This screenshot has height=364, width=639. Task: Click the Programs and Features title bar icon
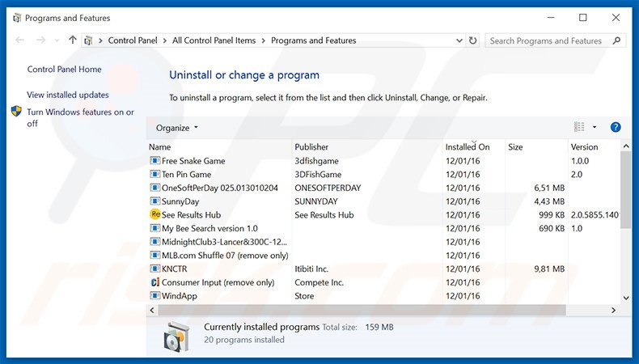(17, 18)
